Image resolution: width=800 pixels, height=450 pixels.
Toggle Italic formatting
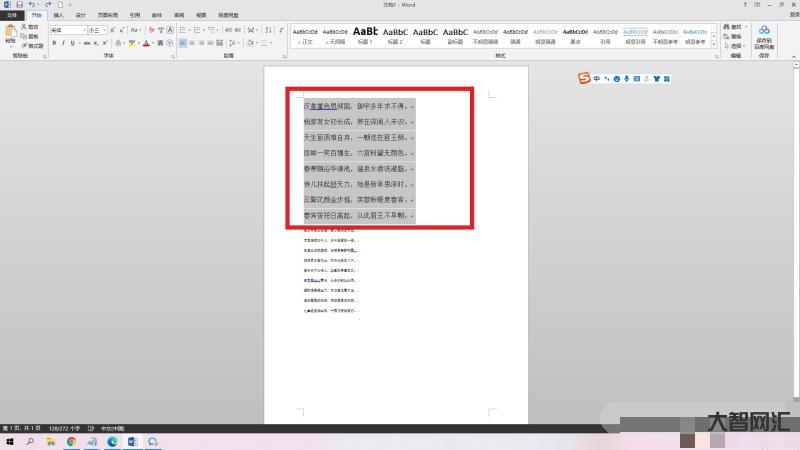point(64,44)
